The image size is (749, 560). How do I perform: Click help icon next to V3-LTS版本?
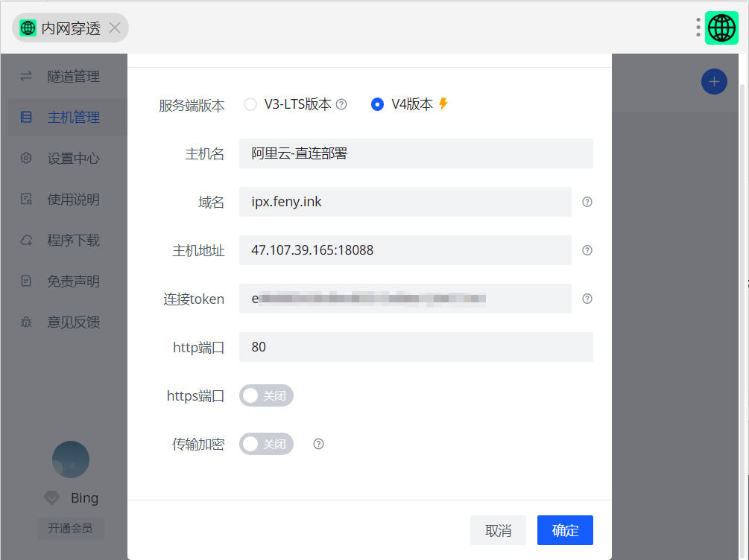coord(341,104)
